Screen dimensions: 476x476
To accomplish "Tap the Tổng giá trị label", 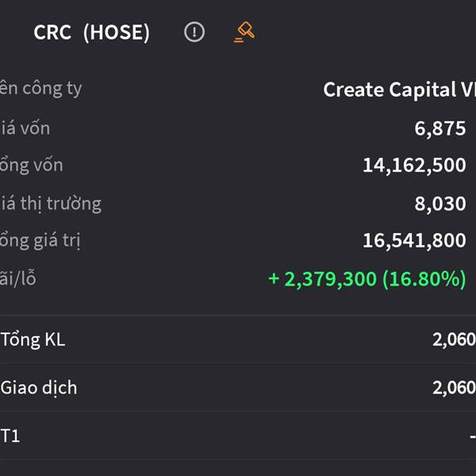I will [x=40, y=241].
